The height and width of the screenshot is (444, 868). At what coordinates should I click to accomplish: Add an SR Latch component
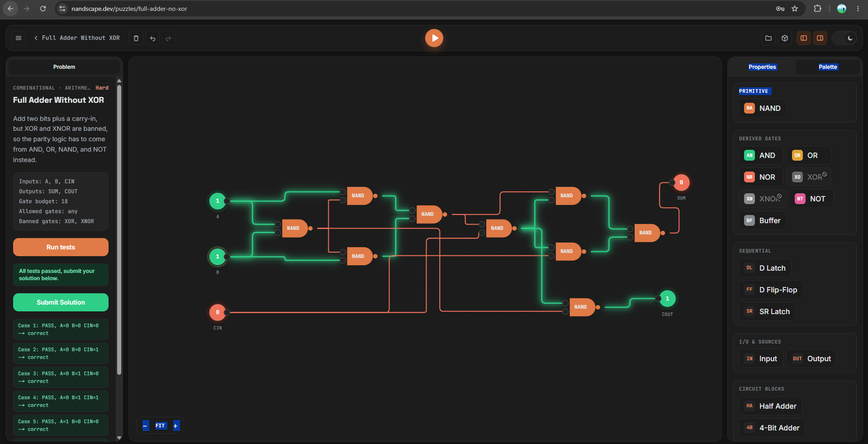[767, 311]
